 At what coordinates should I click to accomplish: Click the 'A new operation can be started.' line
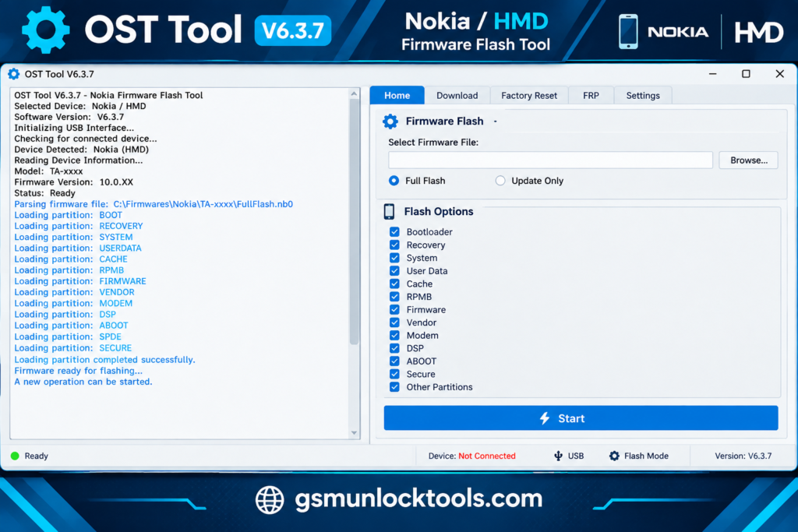tap(83, 382)
